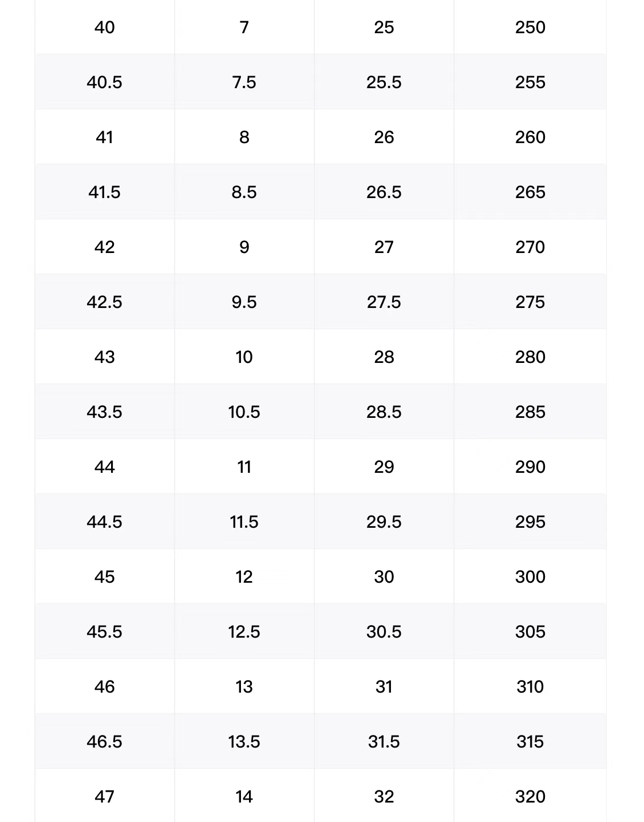Click the 40.5 size cell
This screenshot has width=644, height=822.
105,82
